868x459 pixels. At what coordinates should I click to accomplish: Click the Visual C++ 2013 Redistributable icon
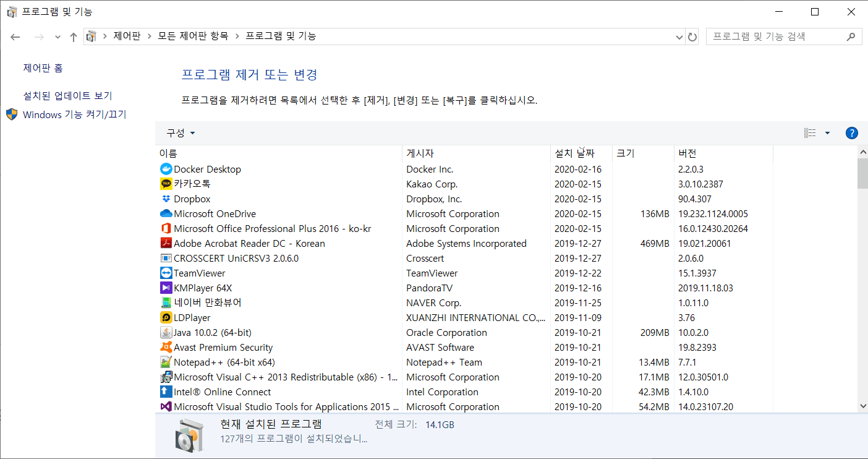(166, 377)
